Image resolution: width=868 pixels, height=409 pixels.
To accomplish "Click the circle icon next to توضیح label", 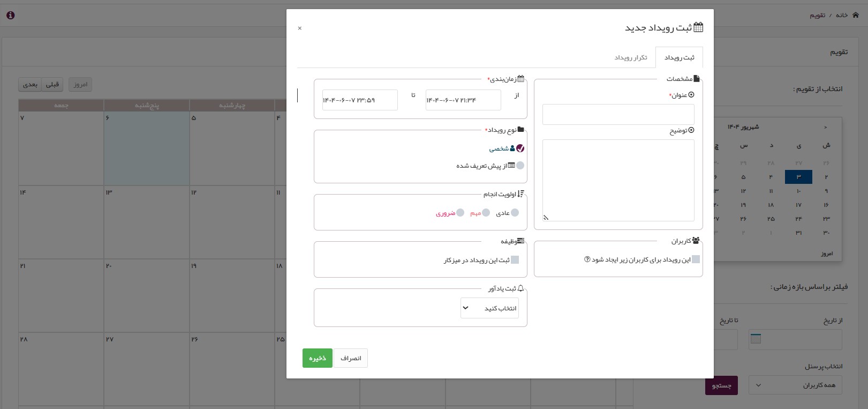I will point(691,130).
